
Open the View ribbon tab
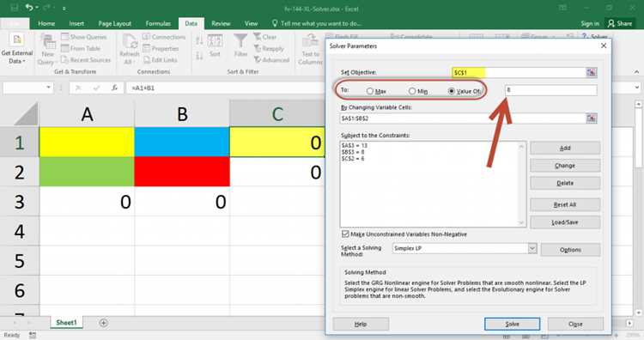pos(251,23)
